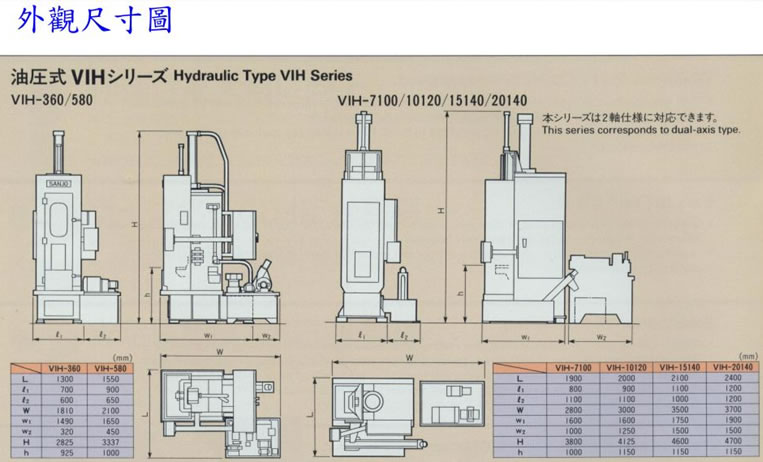Select the 'VIH-580' column header
The width and height of the screenshot is (763, 462).
(x=110, y=369)
